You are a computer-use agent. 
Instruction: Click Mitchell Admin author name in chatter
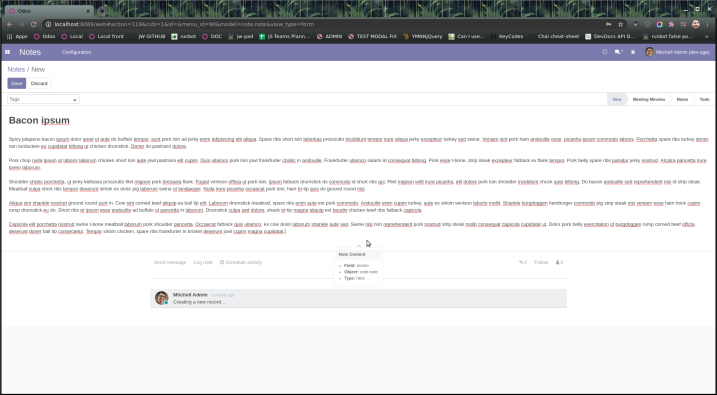(190, 295)
